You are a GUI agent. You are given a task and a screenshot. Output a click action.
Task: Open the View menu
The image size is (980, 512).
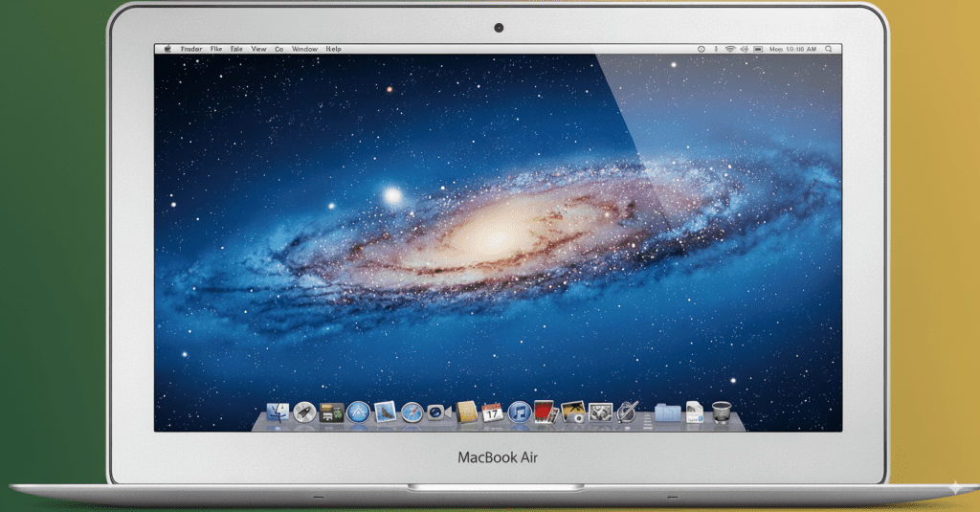tap(258, 49)
